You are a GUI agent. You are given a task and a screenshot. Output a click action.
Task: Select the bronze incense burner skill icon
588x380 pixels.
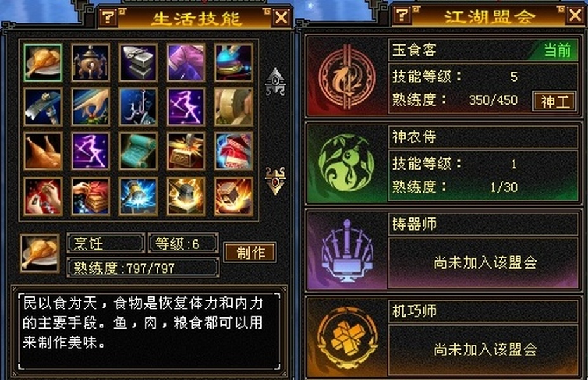point(91,63)
